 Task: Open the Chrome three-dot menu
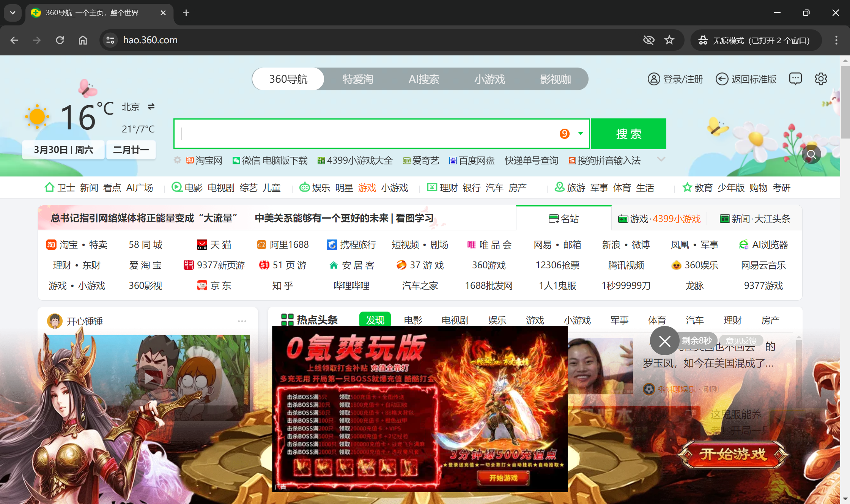click(x=836, y=40)
